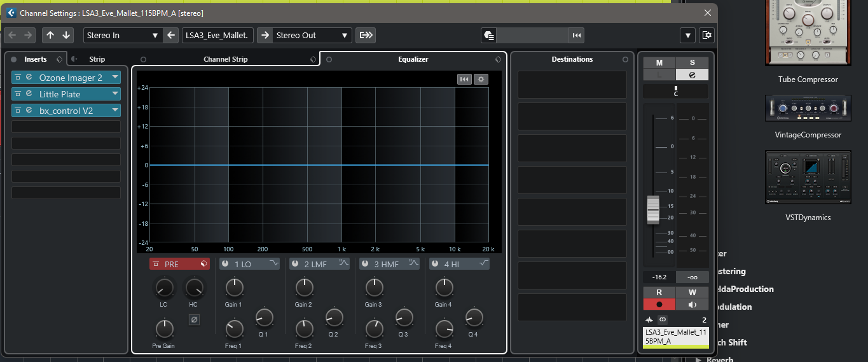Open the input routing arrow next to Stereo In
The height and width of the screenshot is (362, 868).
point(171,36)
